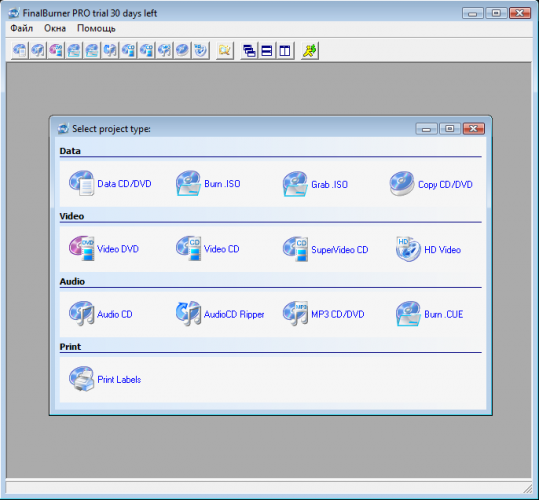Close the Select project type window
The image size is (539, 500).
click(x=474, y=129)
